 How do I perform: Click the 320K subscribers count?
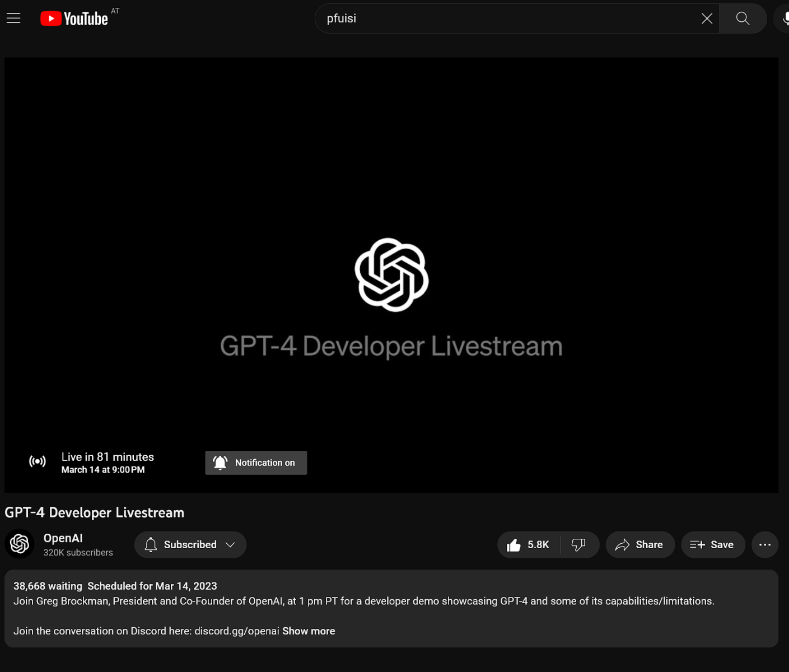tap(78, 553)
